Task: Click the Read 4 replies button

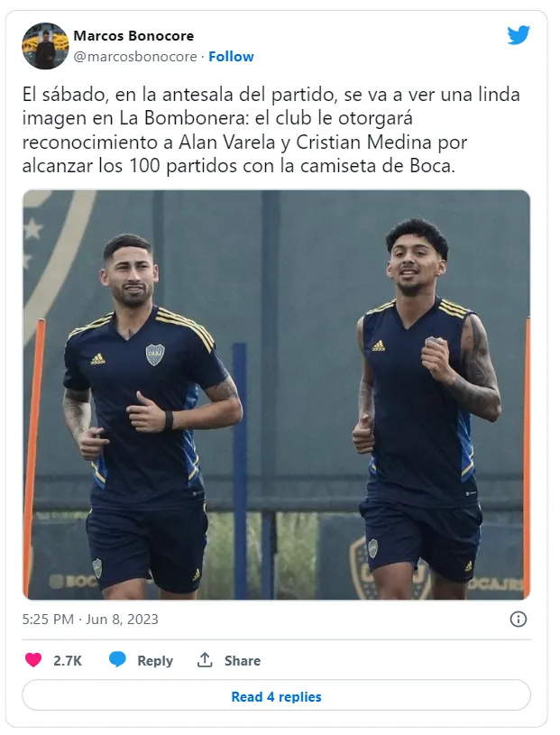Action: pyautogui.click(x=277, y=696)
